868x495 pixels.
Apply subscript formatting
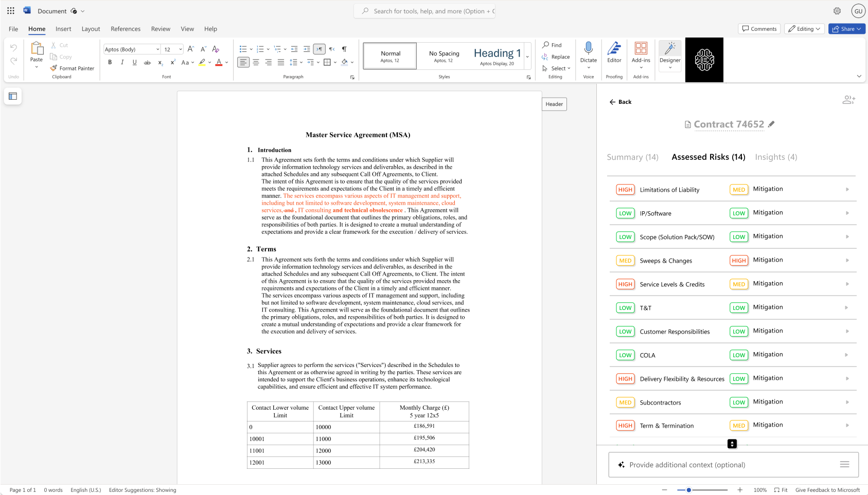(160, 63)
